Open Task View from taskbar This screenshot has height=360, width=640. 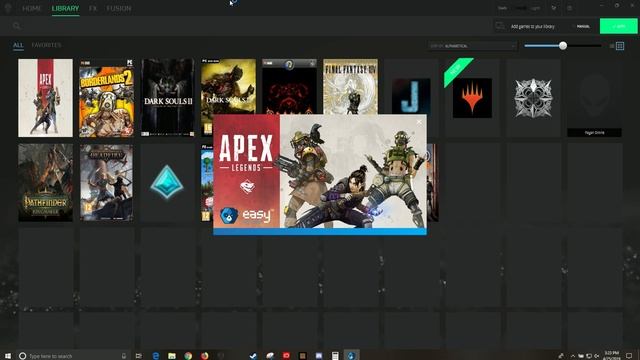point(139,356)
